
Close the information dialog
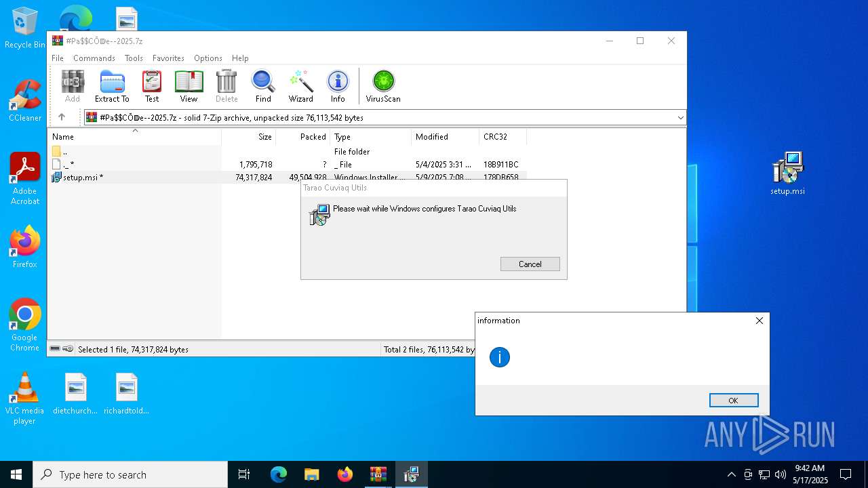[x=759, y=321]
